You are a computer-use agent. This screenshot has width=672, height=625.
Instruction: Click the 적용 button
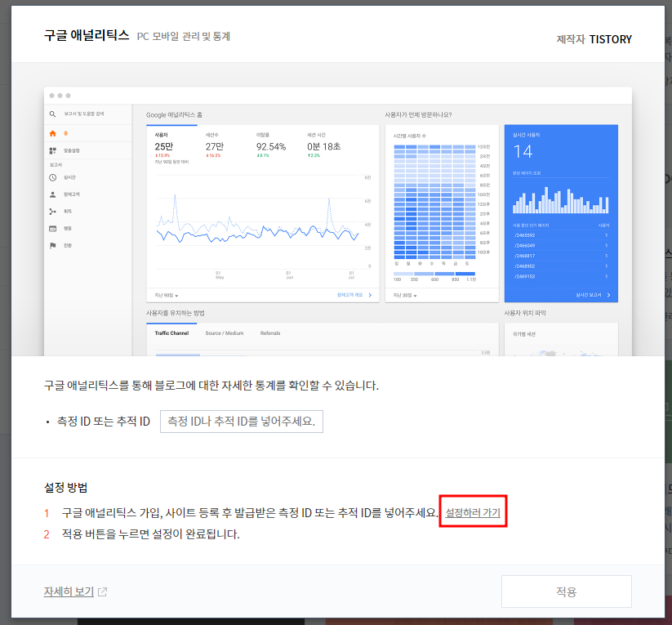point(566,592)
